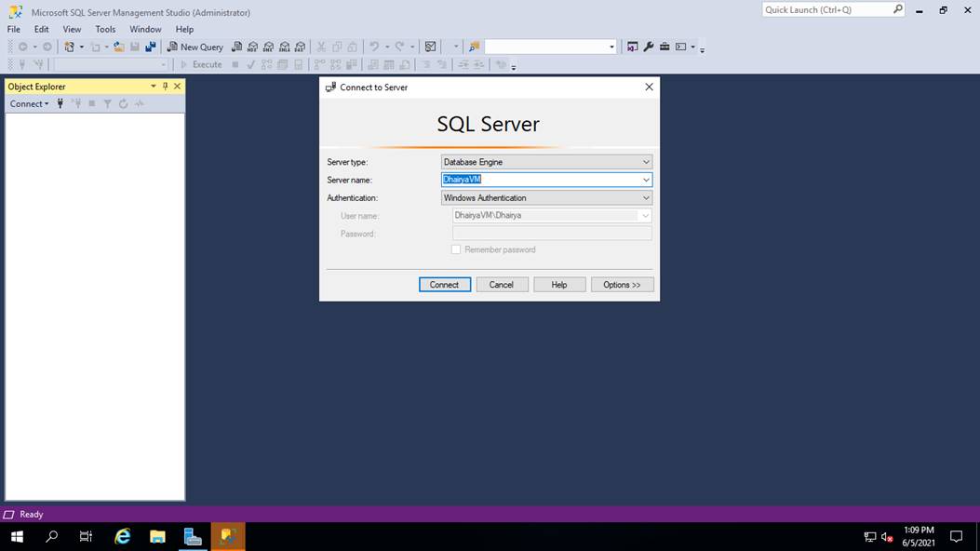Viewport: 980px width, 551px height.
Task: Click the Analysis Services MDX Query icon
Action: (252, 46)
